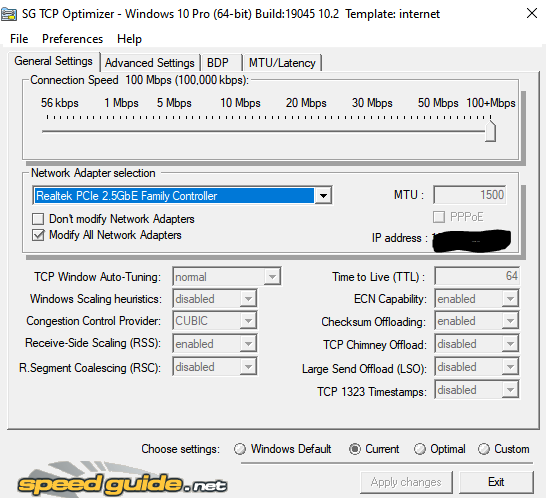Viewport: 546px width, 498px height.
Task: Click the Time to Live (TTL) field
Action: [477, 277]
